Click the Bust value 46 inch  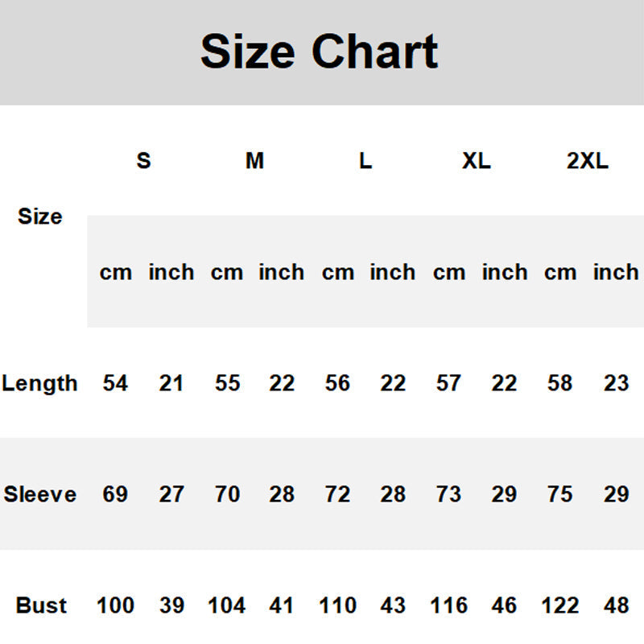504,605
